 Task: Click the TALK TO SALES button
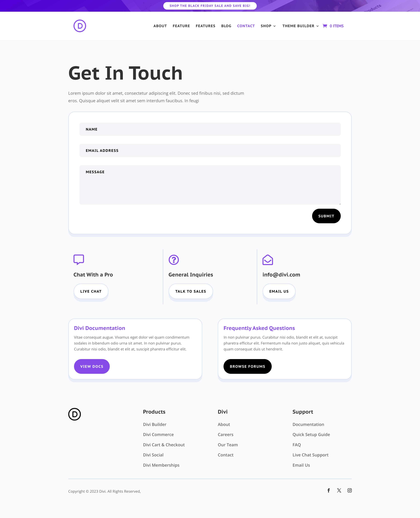[x=190, y=291]
